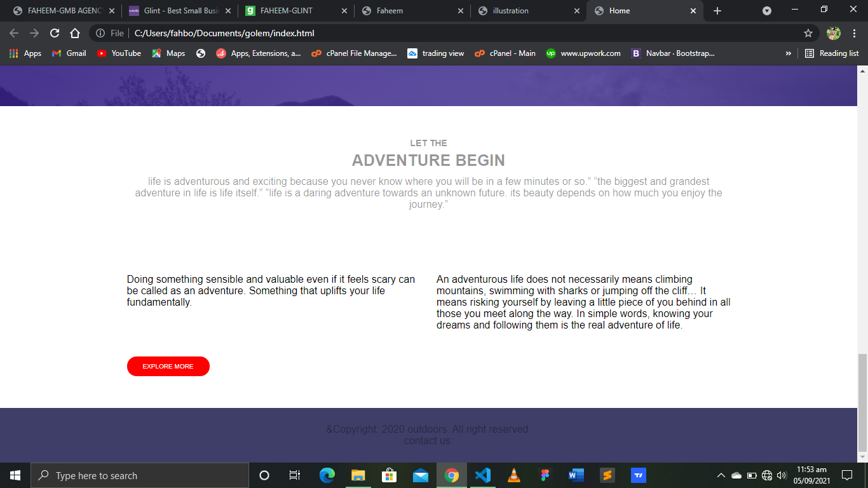Expand the hidden bookmarks overflow chevron

[x=789, y=53]
